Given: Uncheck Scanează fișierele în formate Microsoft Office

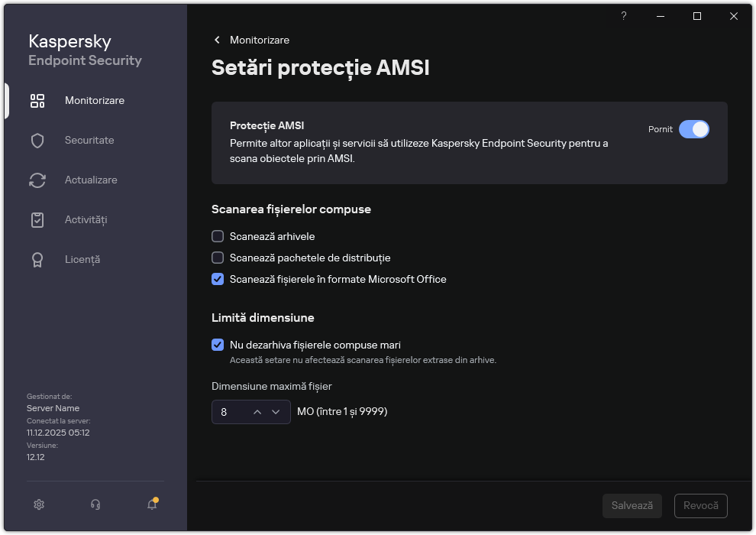Looking at the screenshot, I should pyautogui.click(x=218, y=279).
